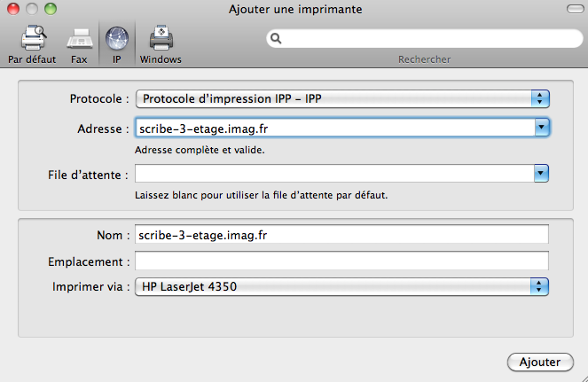The height and width of the screenshot is (382, 588).
Task: Click into the Adresse text field
Action: click(x=335, y=128)
